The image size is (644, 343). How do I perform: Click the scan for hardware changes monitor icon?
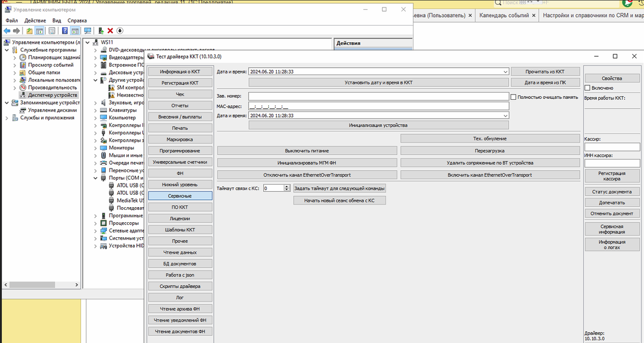[87, 31]
